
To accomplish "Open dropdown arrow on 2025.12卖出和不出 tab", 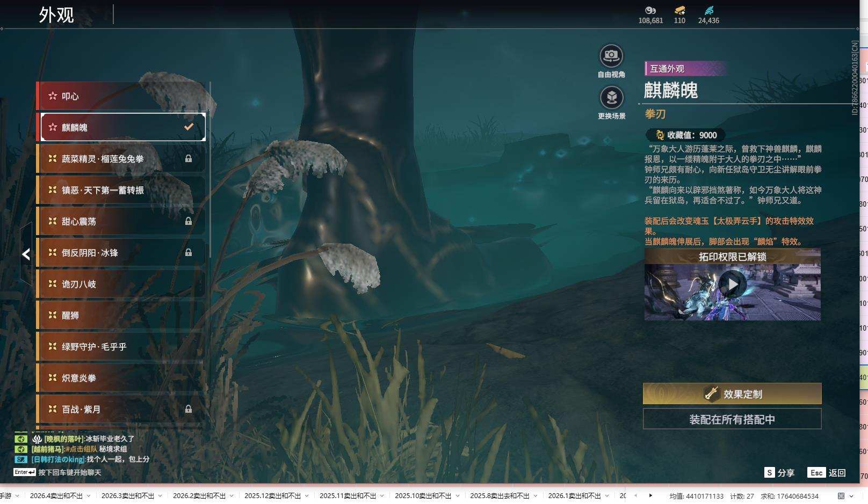I will click(x=307, y=496).
